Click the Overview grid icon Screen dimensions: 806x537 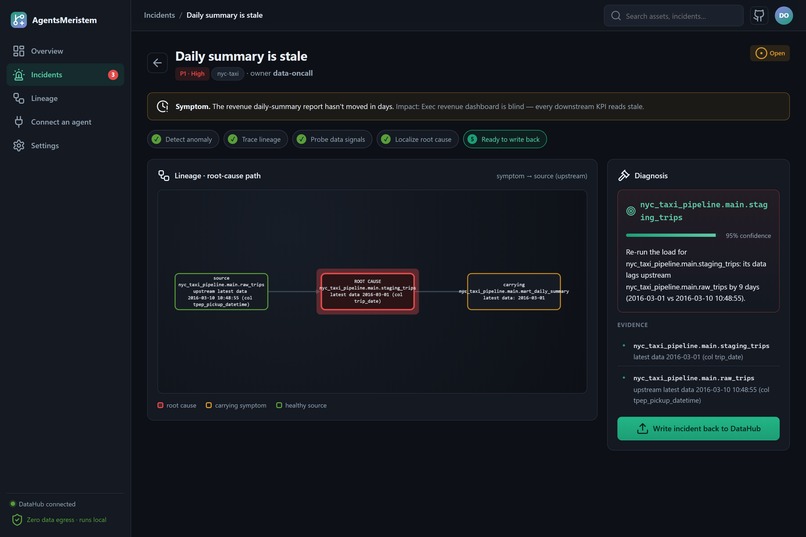(x=19, y=51)
